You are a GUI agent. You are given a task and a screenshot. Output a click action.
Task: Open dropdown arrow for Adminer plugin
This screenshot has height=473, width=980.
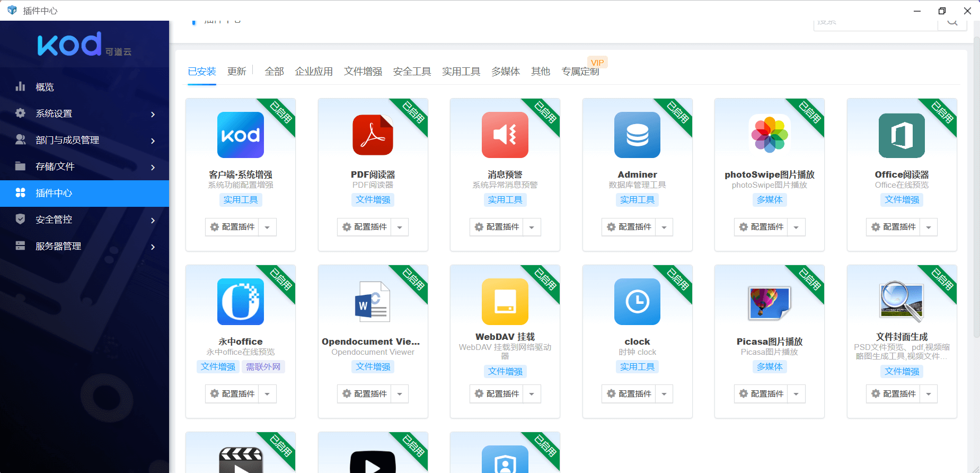[x=664, y=227]
